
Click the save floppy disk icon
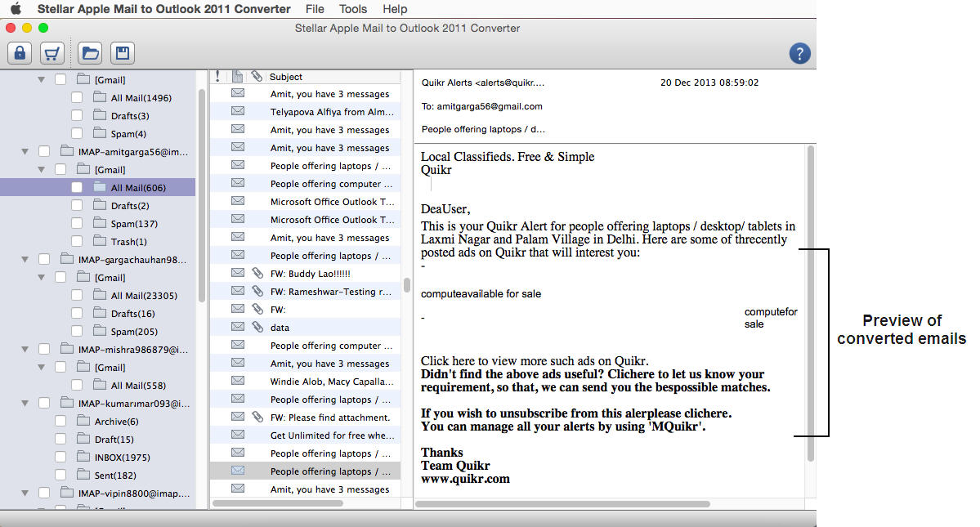tap(123, 54)
